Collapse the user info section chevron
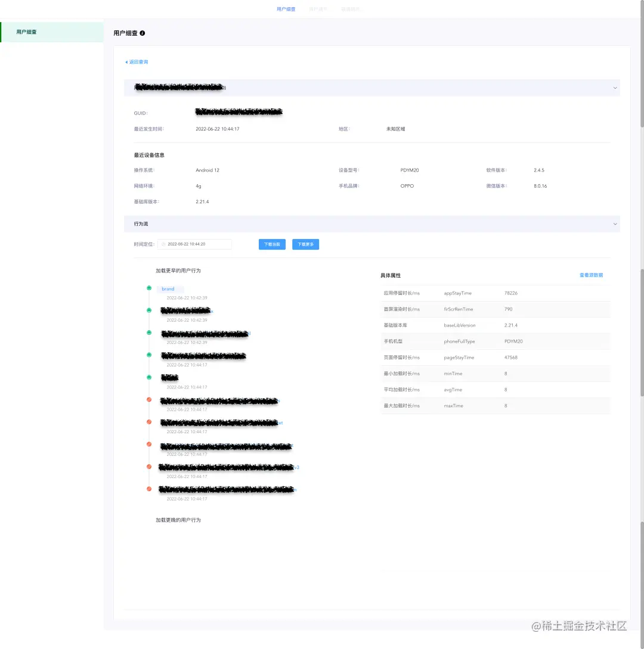Viewport: 644px width, 649px height. tap(615, 88)
